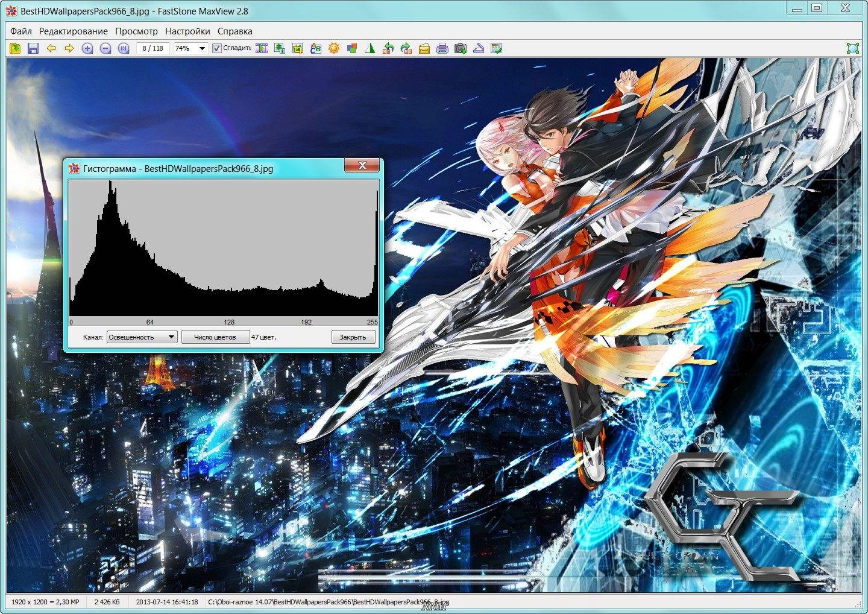Open the Редактирование menu
Image resolution: width=868 pixels, height=614 pixels.
coord(74,31)
